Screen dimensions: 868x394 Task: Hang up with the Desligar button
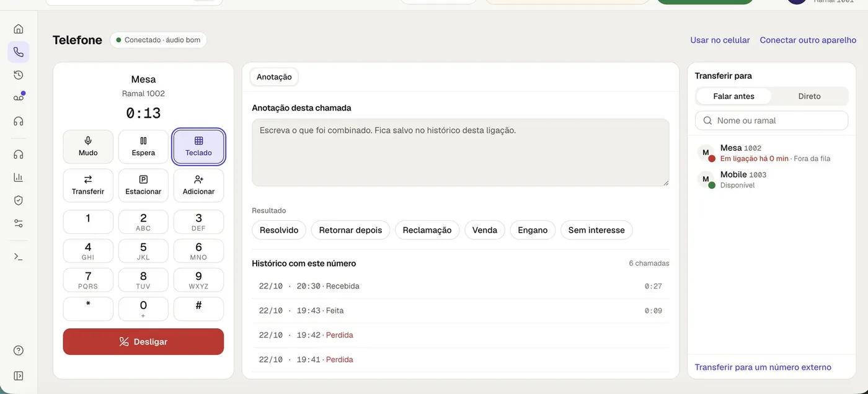pos(143,342)
